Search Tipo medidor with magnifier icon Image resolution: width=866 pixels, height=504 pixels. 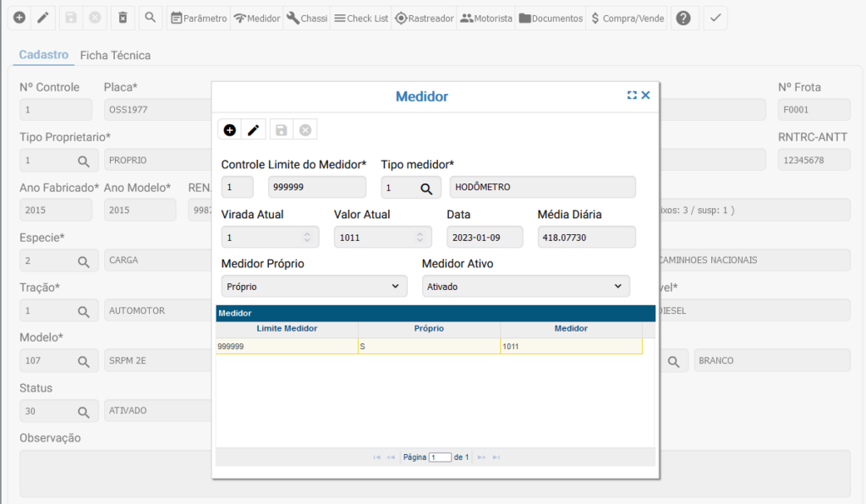coord(426,188)
